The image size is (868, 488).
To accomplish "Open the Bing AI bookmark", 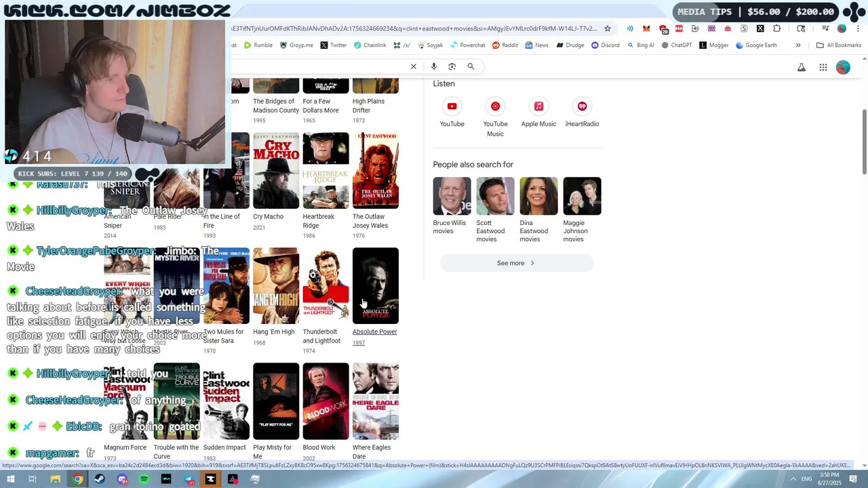I will tap(640, 45).
